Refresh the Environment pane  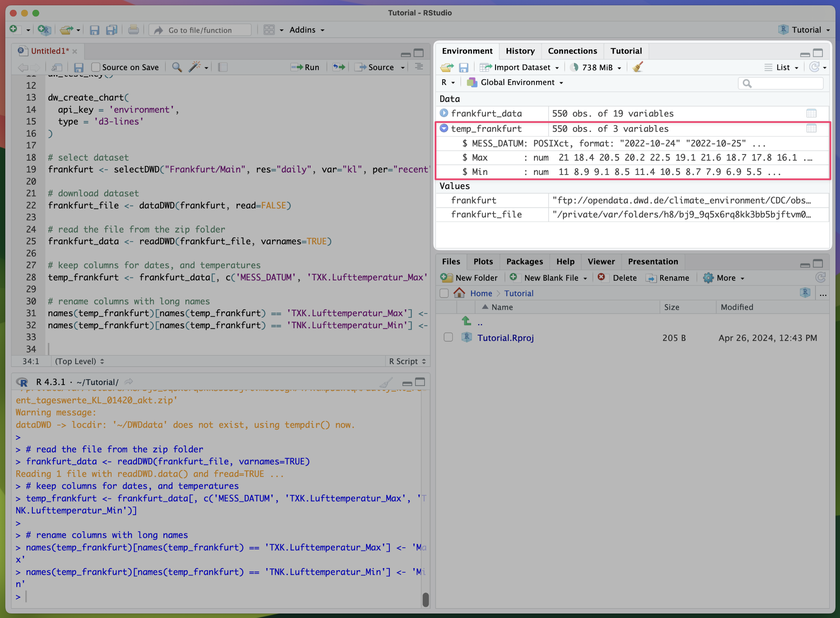[x=814, y=67]
